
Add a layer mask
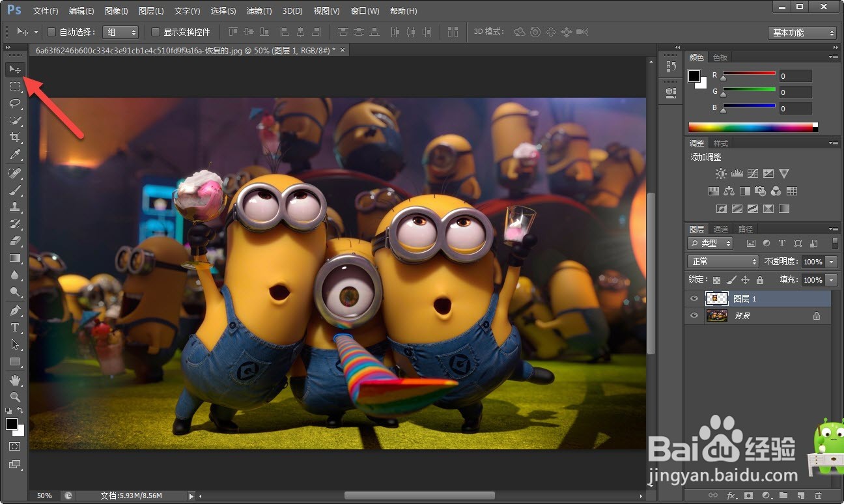tap(749, 496)
